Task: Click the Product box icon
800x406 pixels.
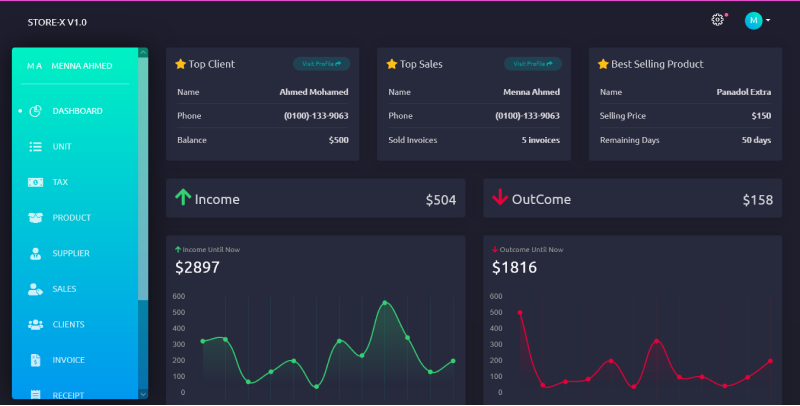Action: pyautogui.click(x=35, y=218)
